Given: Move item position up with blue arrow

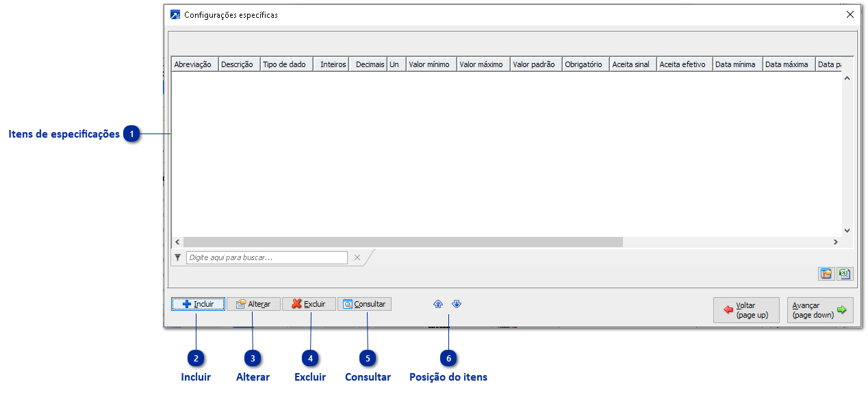Looking at the screenshot, I should click(438, 304).
